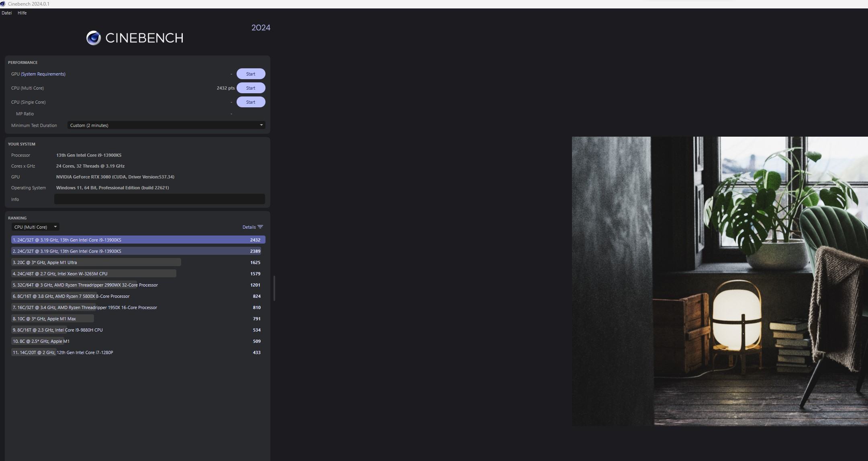Select the ranking row scoring 2432
868x461 pixels.
point(138,240)
